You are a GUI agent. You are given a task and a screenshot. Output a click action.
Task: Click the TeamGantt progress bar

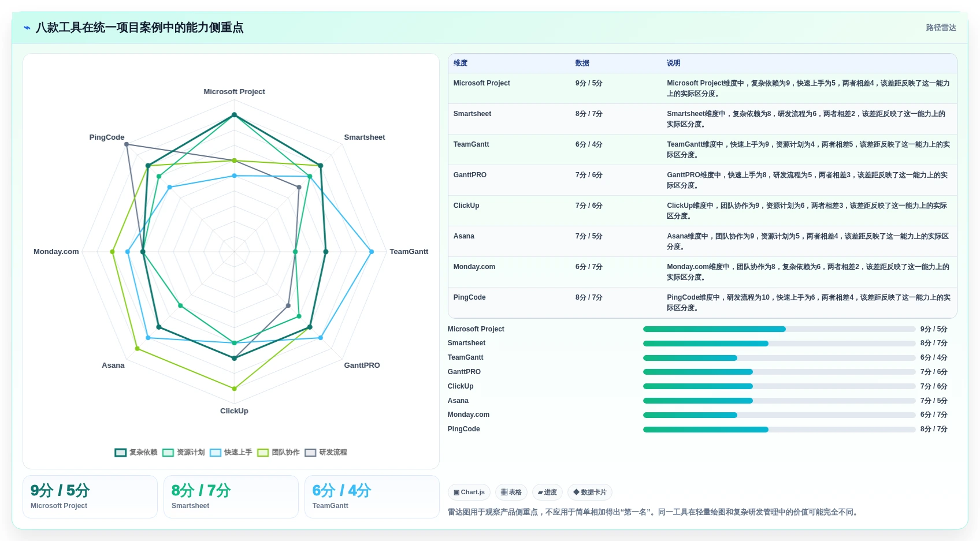click(x=779, y=358)
